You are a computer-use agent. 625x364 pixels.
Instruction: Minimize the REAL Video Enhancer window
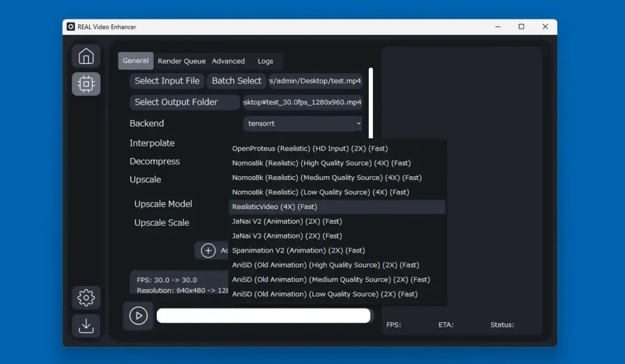pos(498,27)
